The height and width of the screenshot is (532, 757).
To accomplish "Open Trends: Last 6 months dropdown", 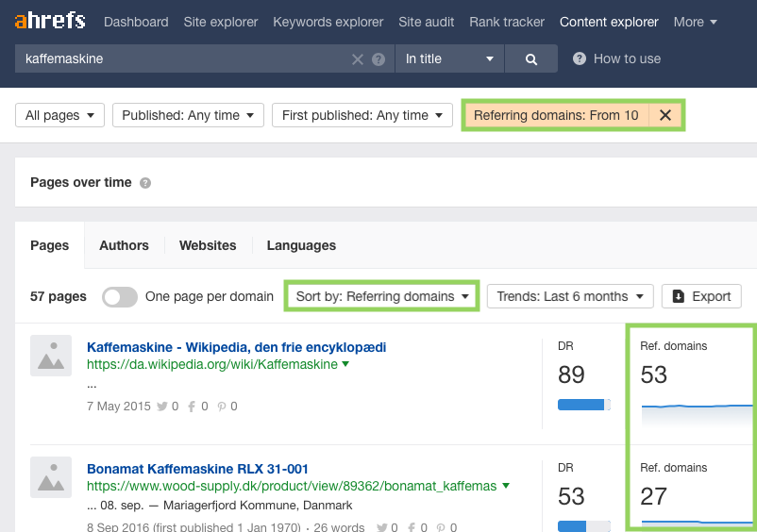I will tap(570, 296).
